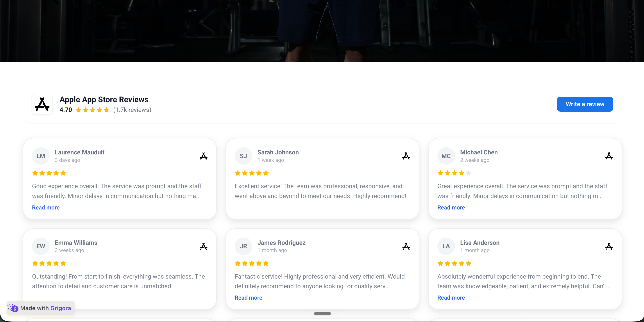
Task: Click James Rodriguez's five-star rating
Action: [252, 263]
